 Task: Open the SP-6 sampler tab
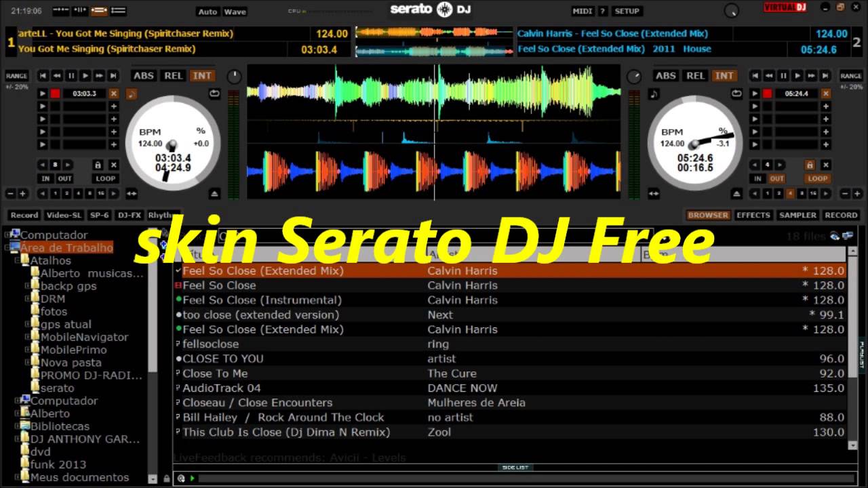click(x=99, y=216)
